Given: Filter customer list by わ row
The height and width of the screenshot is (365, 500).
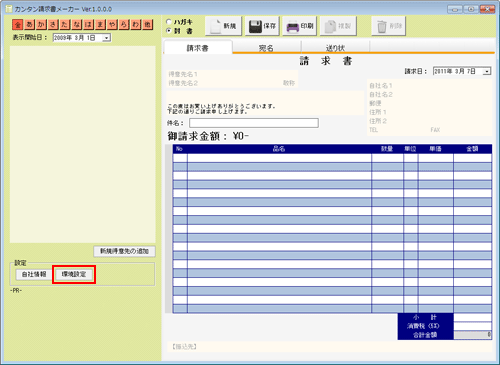Looking at the screenshot, I should tap(136, 24).
